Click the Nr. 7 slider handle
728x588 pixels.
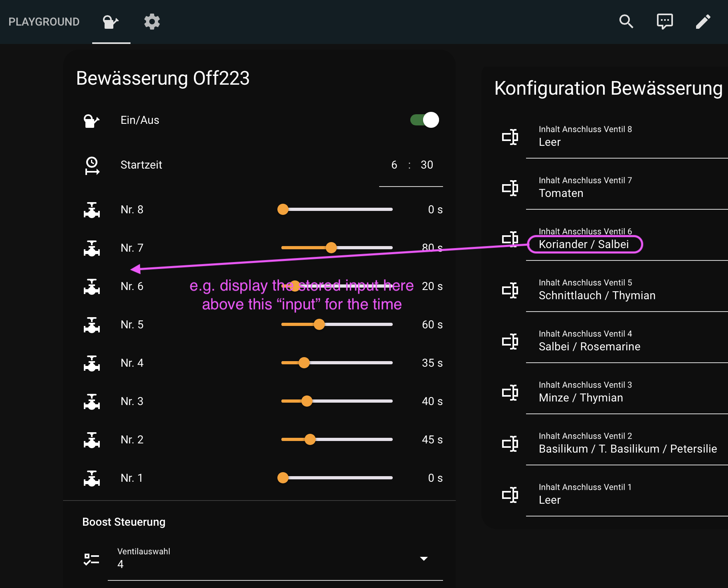click(x=331, y=248)
